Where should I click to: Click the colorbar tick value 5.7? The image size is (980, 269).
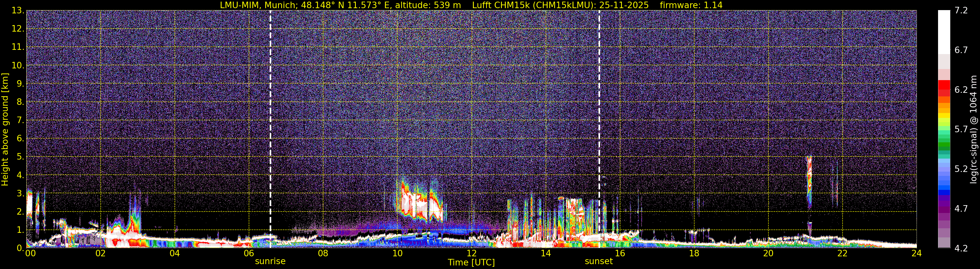961,129
